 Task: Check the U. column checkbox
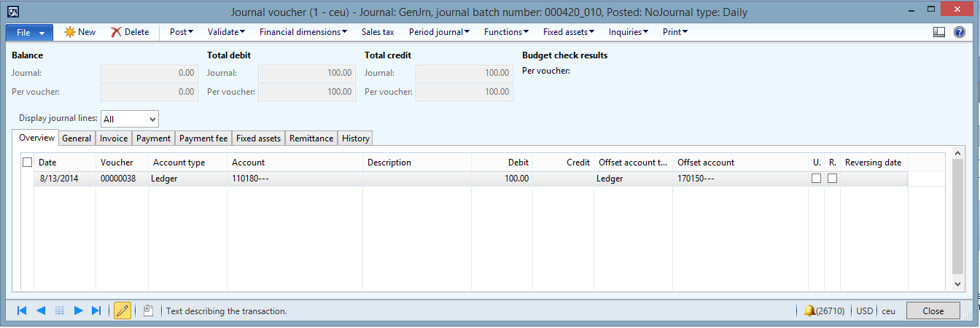816,179
